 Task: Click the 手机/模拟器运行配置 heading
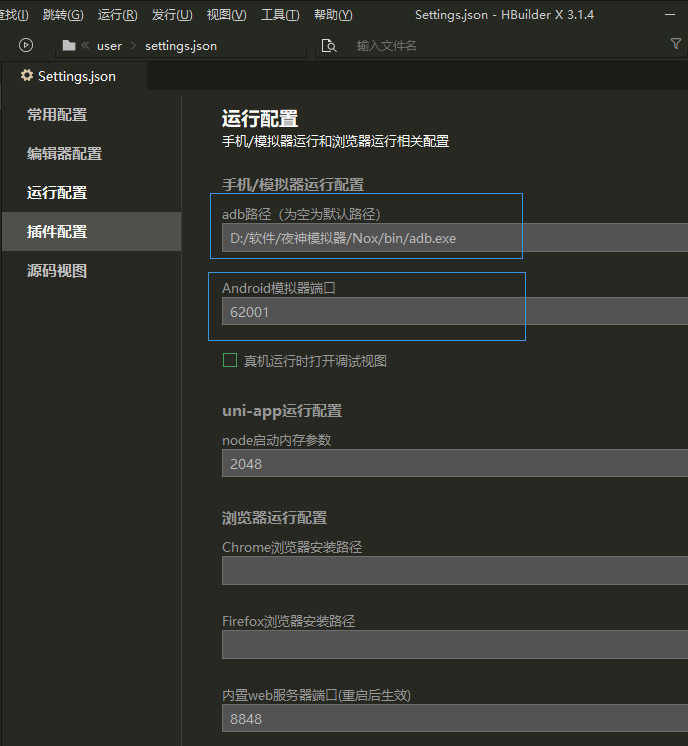[x=293, y=184]
